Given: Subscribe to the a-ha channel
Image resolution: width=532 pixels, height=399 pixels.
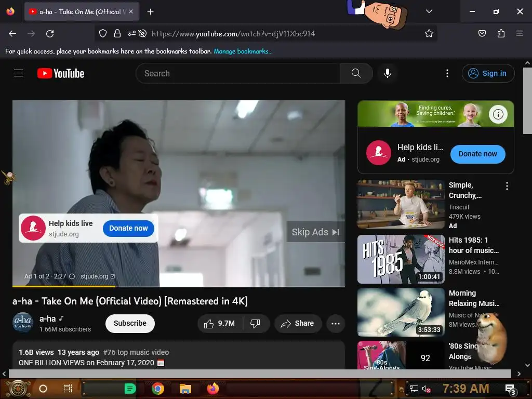Looking at the screenshot, I should [130, 323].
